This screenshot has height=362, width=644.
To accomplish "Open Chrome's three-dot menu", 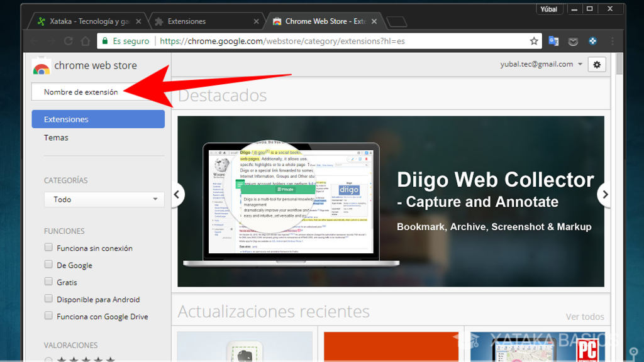I will 612,41.
